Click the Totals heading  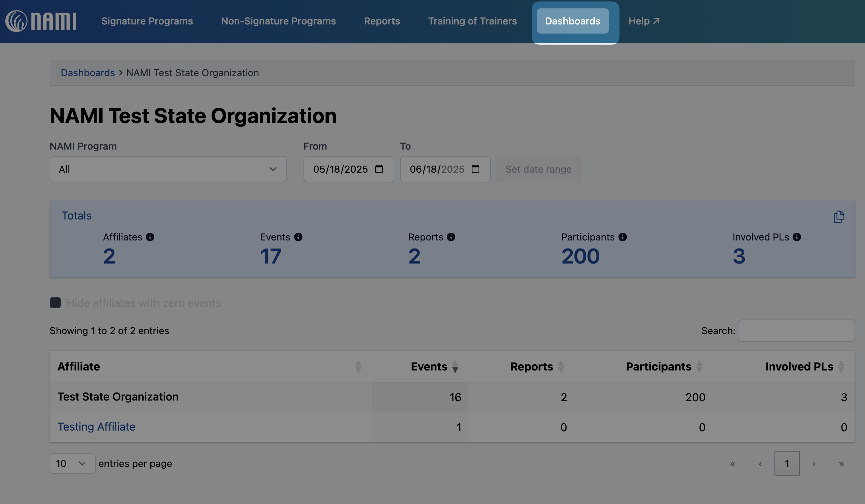(77, 216)
